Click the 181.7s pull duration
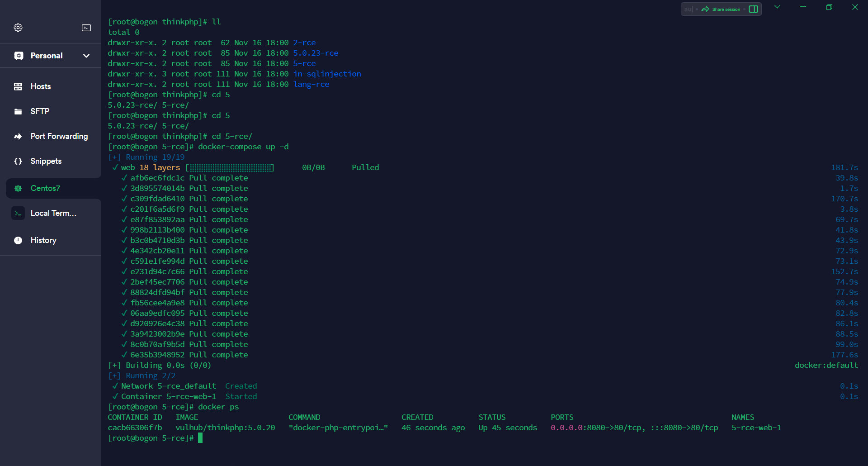Image resolution: width=868 pixels, height=466 pixels. pyautogui.click(x=844, y=167)
